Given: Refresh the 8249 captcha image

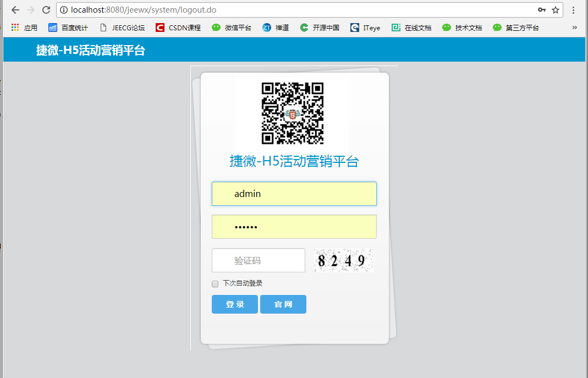Looking at the screenshot, I should point(344,260).
